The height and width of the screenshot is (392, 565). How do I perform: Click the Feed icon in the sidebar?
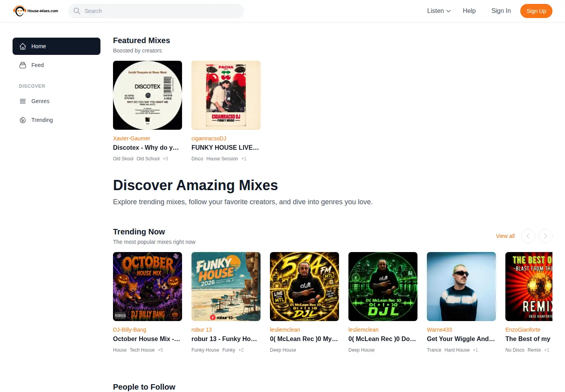click(x=23, y=65)
